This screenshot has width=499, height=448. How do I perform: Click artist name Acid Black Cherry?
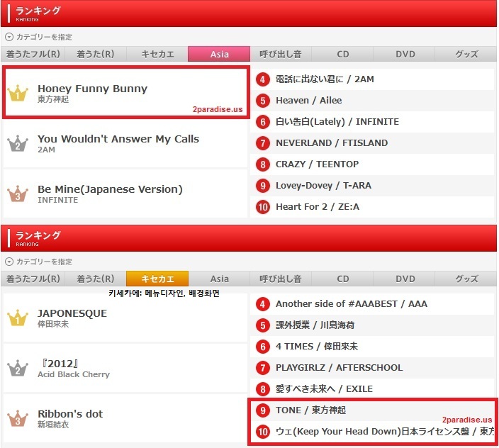pos(74,374)
